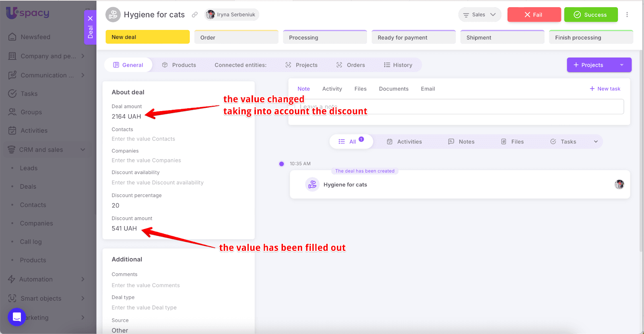Select the History tab
644x334 pixels.
tap(398, 65)
